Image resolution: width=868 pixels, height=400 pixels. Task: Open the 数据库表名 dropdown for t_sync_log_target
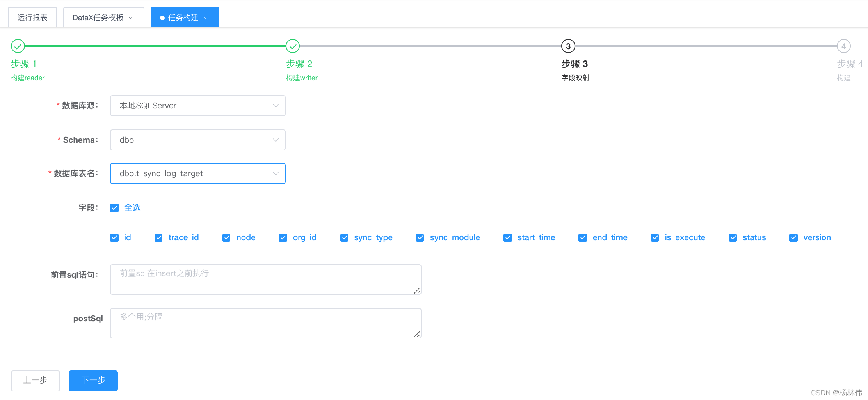[x=197, y=173]
